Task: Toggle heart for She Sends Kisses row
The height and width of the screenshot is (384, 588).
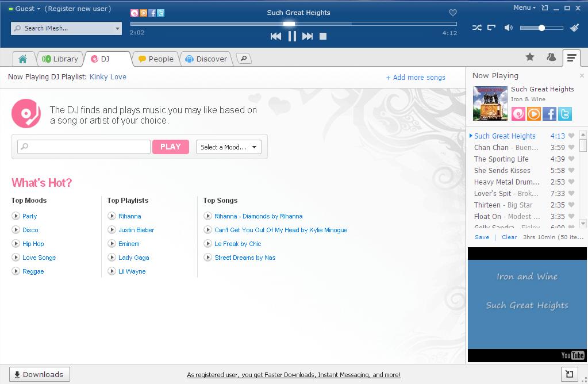Action: click(571, 171)
